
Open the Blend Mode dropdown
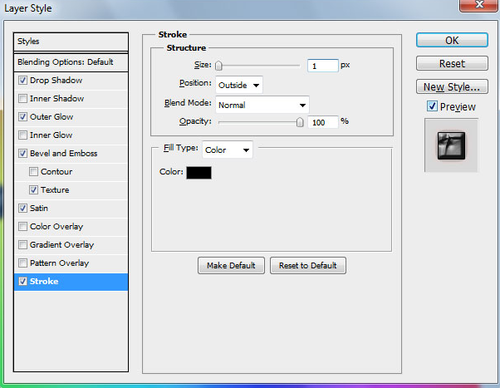pyautogui.click(x=262, y=105)
